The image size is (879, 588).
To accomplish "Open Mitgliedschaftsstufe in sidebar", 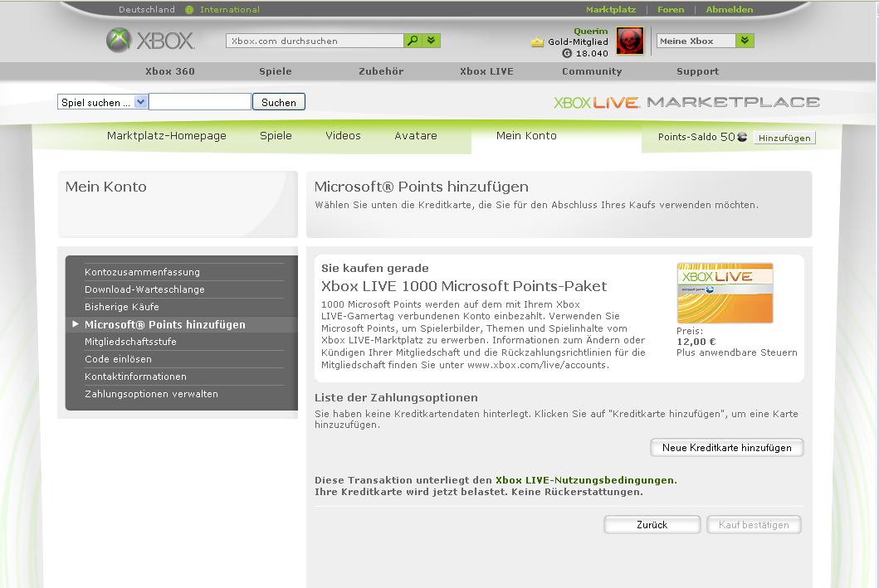I will point(130,342).
